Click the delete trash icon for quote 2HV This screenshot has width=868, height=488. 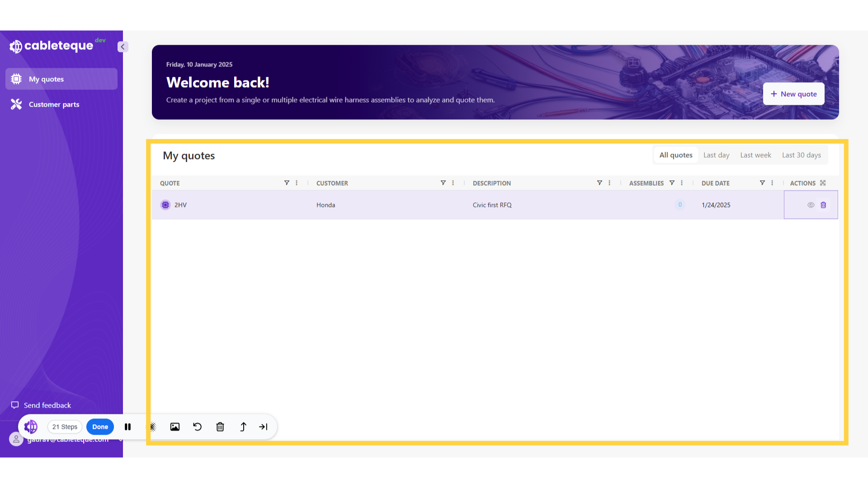click(x=823, y=205)
